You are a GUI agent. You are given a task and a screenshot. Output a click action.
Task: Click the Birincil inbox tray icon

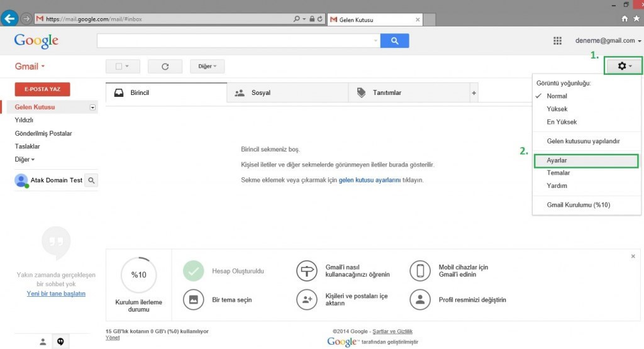coord(119,93)
